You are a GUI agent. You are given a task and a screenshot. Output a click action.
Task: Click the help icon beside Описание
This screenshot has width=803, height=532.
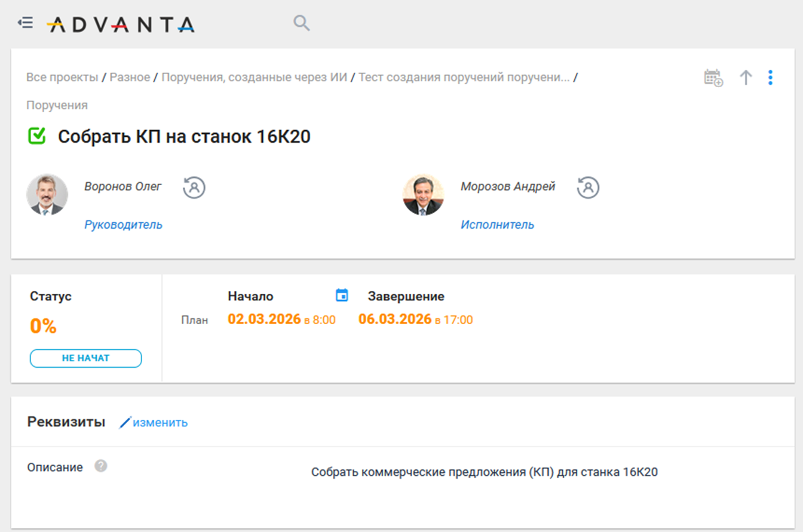pyautogui.click(x=101, y=466)
